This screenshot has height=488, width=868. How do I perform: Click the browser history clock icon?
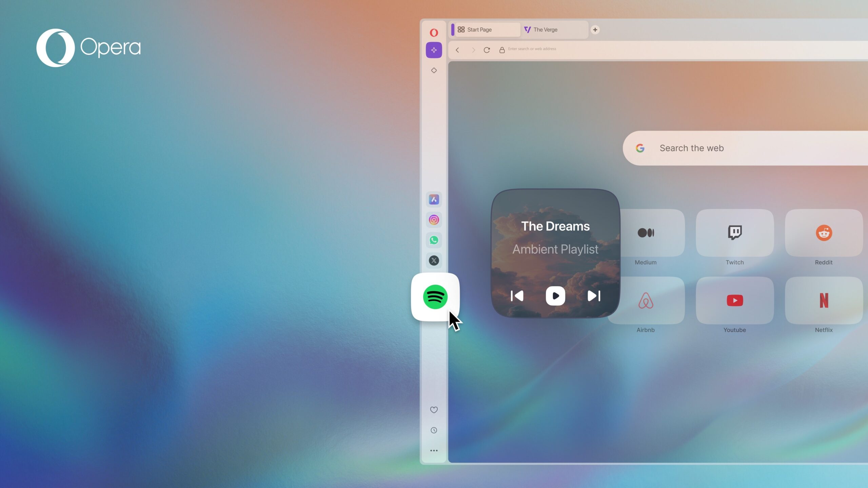click(x=433, y=430)
